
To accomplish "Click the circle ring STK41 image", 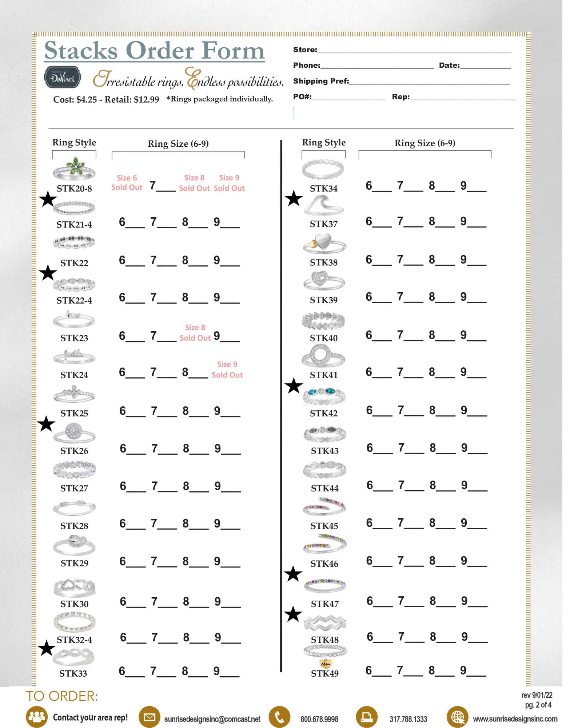I will (x=323, y=356).
